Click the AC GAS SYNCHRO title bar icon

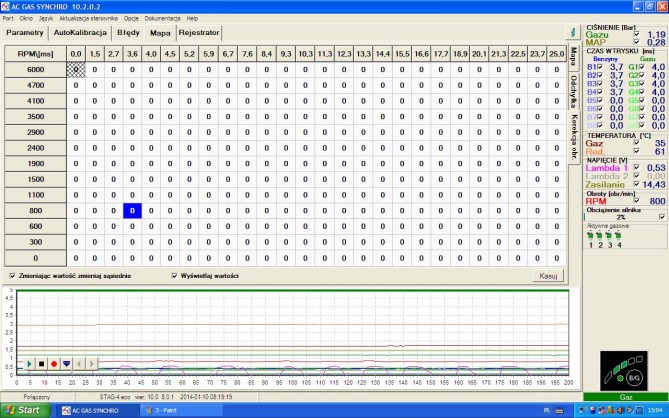tap(5, 6)
